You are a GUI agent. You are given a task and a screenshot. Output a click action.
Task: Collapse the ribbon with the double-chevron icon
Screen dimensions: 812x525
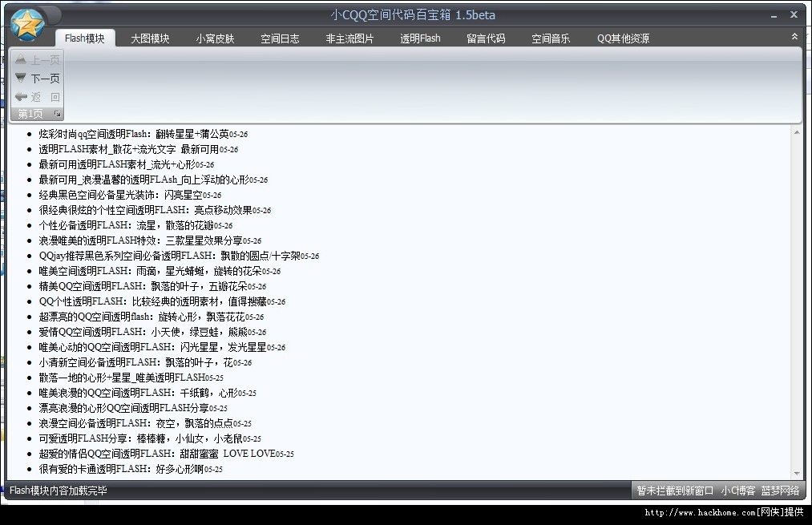(x=794, y=37)
